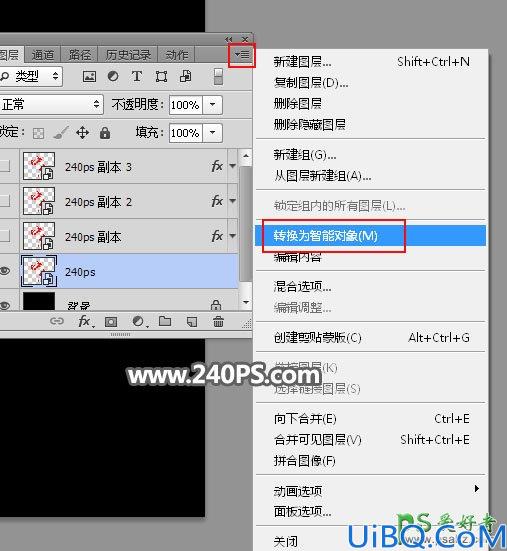Switch to the 通道 tab
The height and width of the screenshot is (551, 507).
tap(43, 55)
